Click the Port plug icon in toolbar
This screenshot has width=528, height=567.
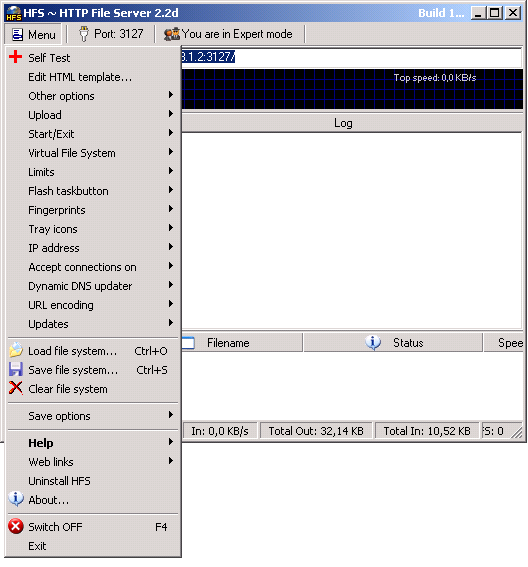tap(84, 34)
